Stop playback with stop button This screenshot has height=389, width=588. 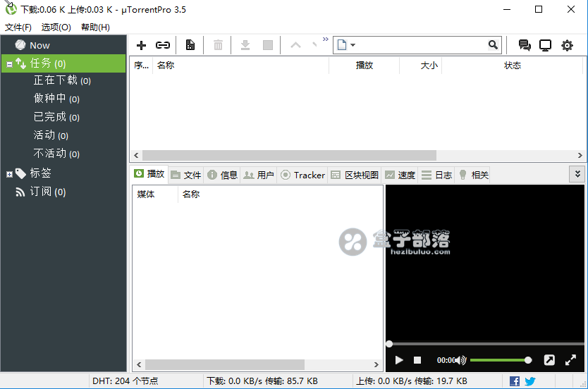tap(417, 360)
